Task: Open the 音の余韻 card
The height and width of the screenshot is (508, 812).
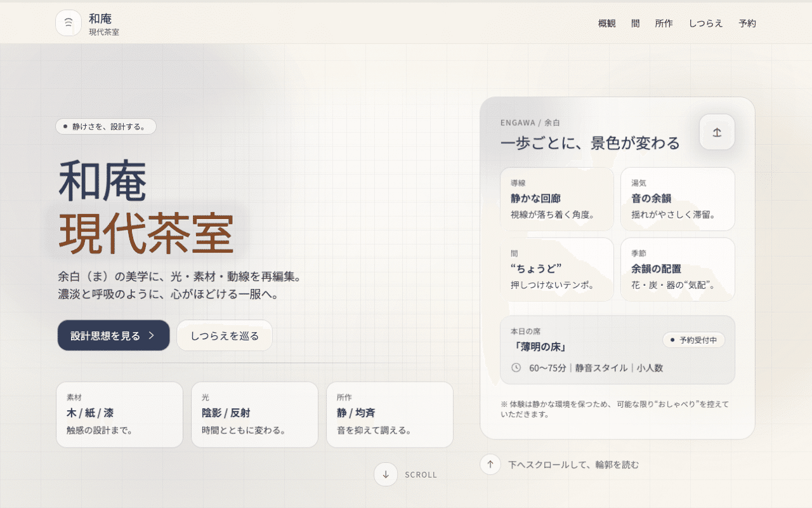Action: pos(677,199)
